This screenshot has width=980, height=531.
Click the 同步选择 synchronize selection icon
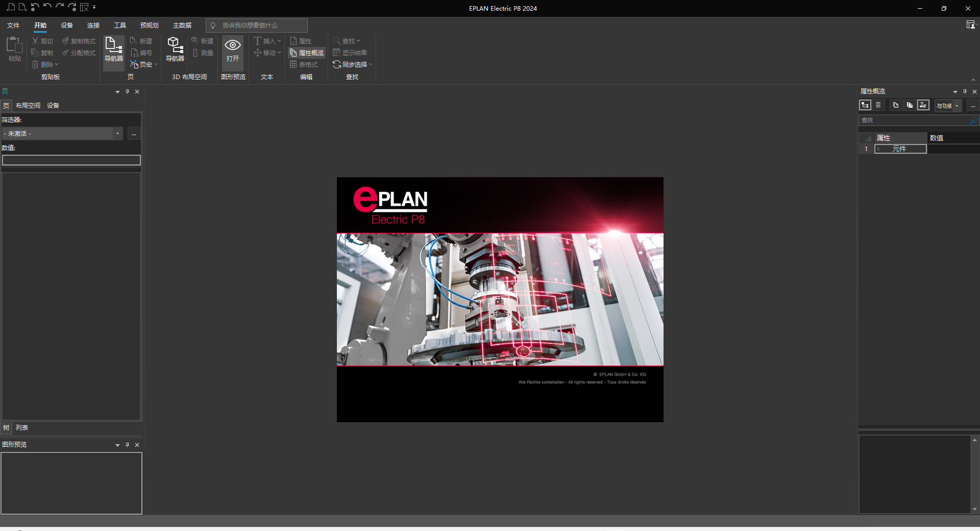click(x=352, y=64)
